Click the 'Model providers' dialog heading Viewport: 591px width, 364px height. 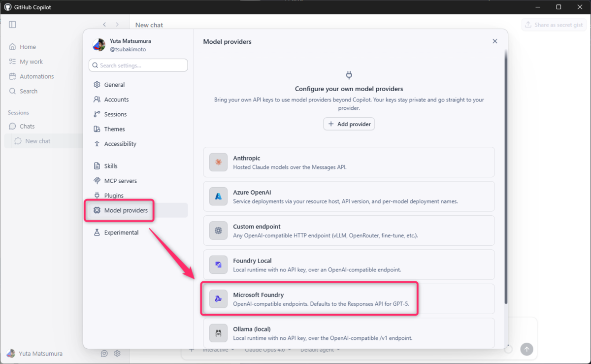(227, 42)
